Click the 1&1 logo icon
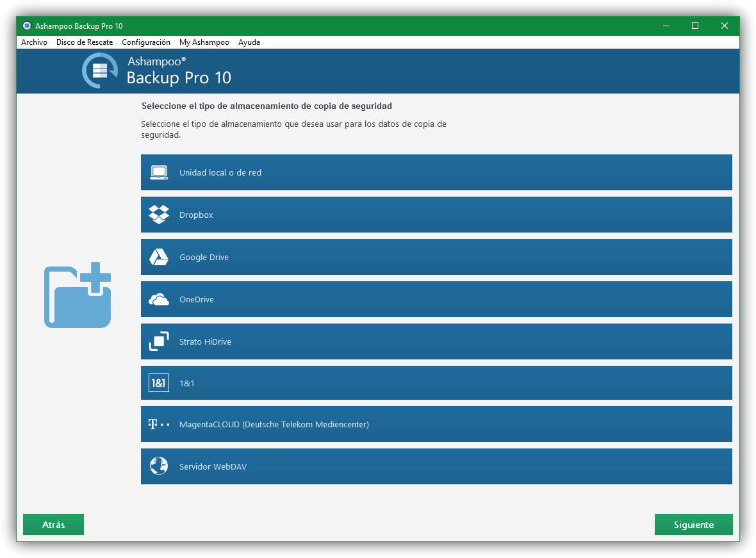This screenshot has width=756, height=558. 159,383
